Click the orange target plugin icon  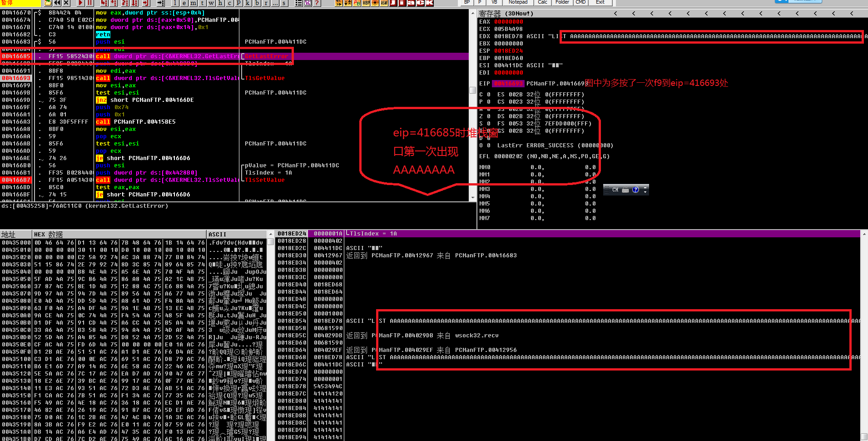(375, 3)
